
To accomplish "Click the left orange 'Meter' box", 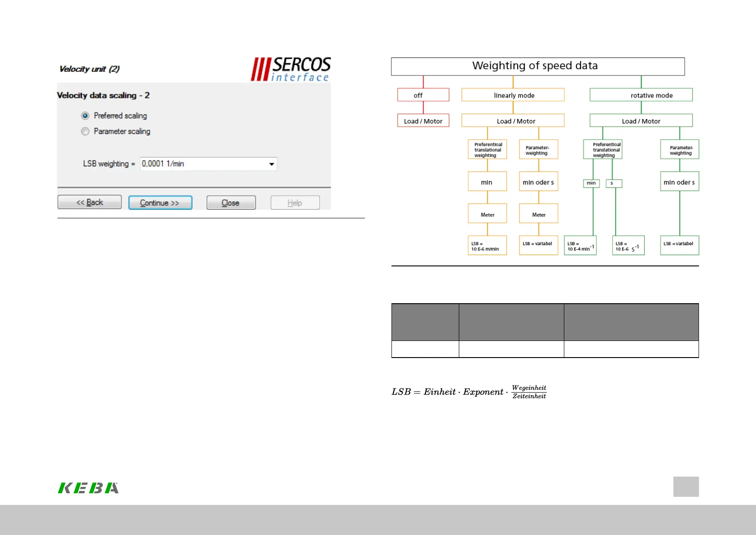I will [488, 213].
